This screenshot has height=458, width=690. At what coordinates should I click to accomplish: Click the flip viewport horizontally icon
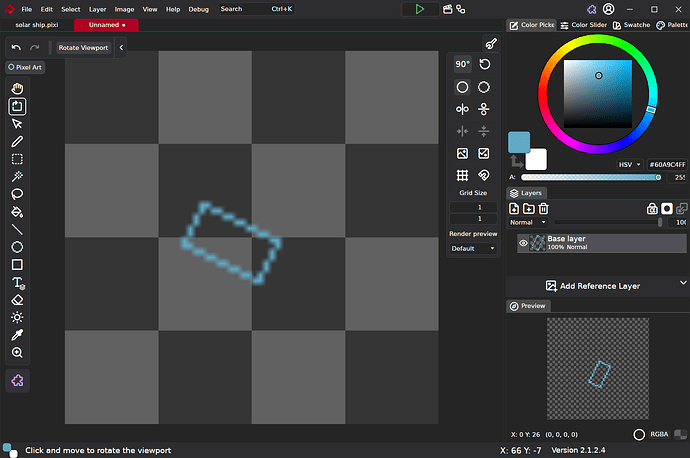[x=462, y=109]
